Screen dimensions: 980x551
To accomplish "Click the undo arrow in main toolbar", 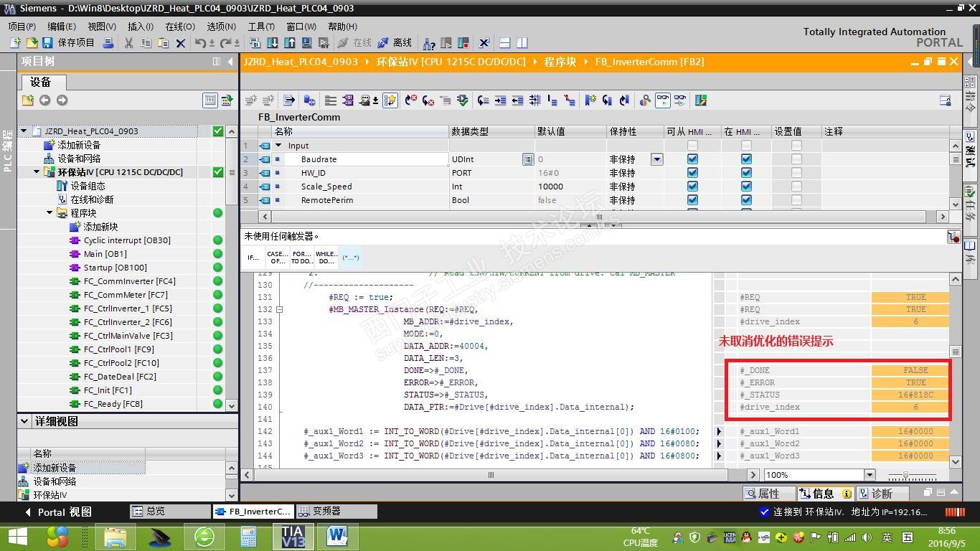I will pos(200,43).
